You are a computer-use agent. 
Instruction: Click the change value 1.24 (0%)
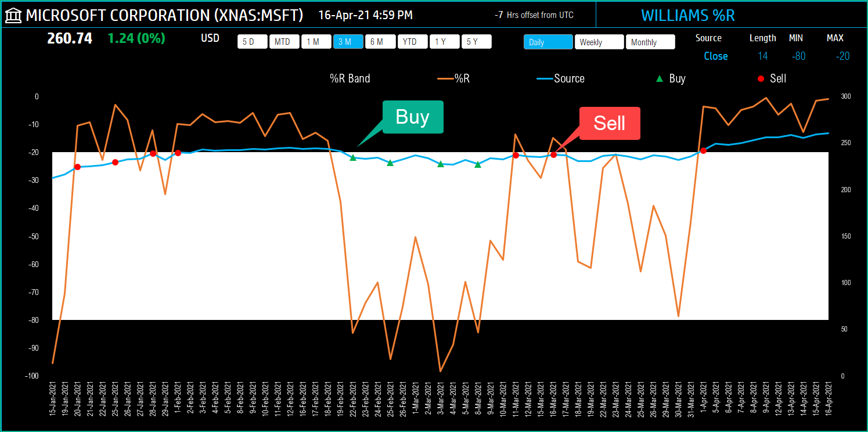click(x=136, y=38)
